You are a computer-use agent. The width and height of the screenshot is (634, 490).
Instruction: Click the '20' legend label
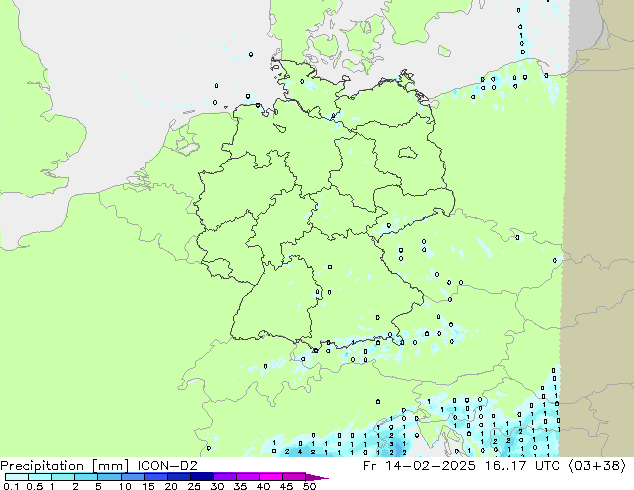(171, 486)
